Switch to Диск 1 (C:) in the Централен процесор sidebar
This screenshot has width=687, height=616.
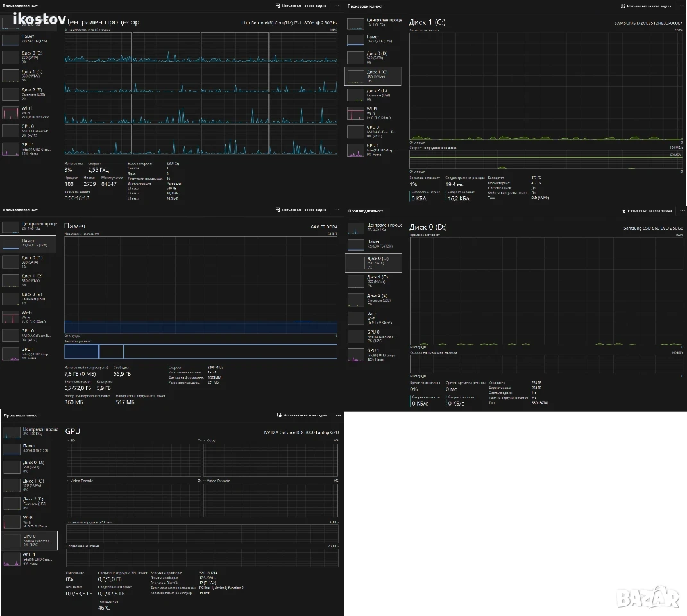28,76
